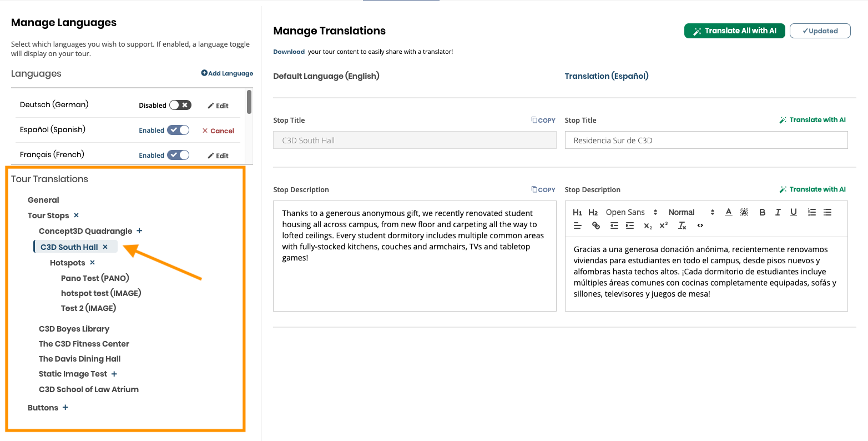This screenshot has height=441, width=868.
Task: Select C3D Boyes Library in the tour tree
Action: 74,329
